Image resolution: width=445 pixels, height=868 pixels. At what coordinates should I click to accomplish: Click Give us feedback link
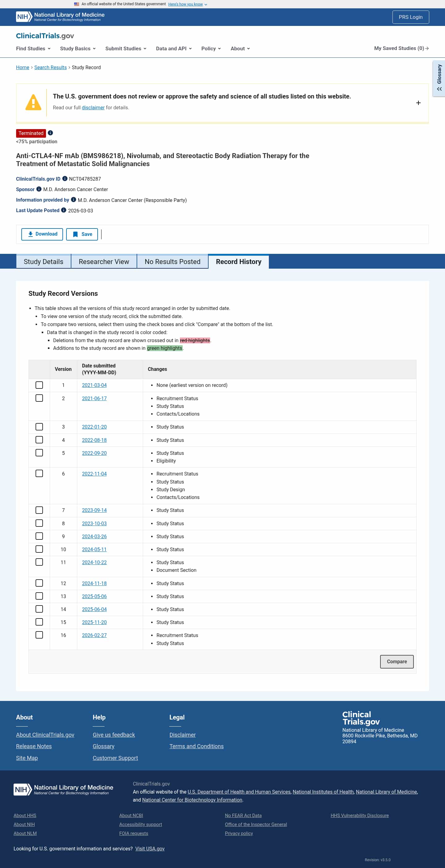tap(114, 735)
